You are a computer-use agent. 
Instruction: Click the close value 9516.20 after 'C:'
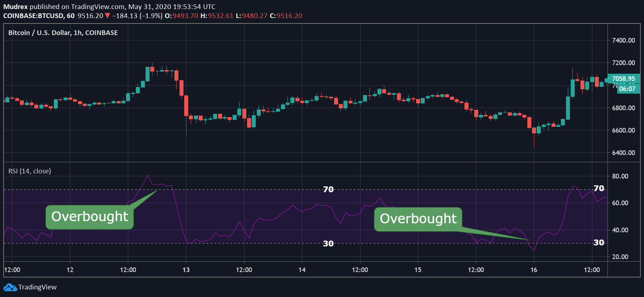click(289, 16)
